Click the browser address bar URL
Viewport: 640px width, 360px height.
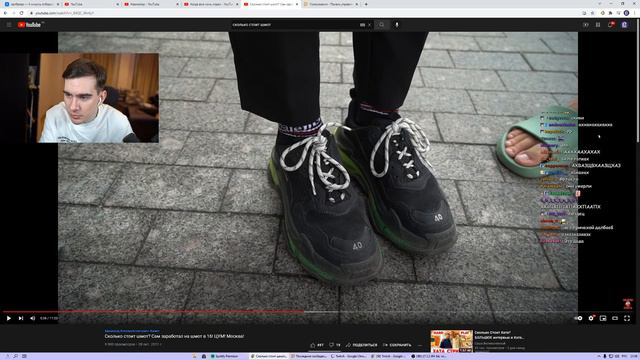(x=64, y=13)
